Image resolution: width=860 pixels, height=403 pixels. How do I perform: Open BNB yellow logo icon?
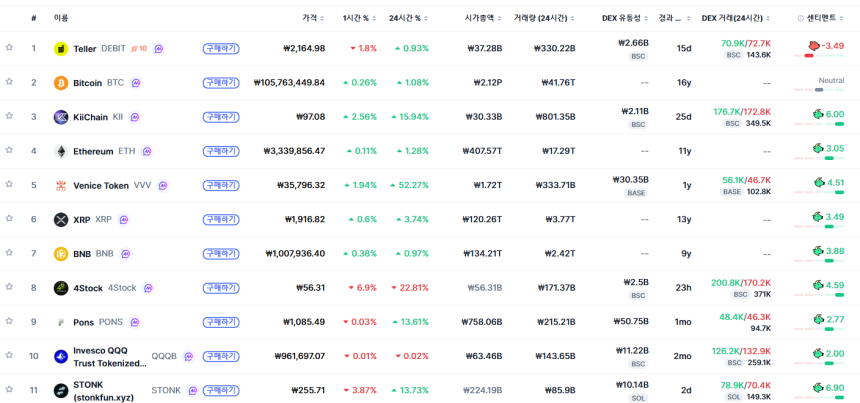61,254
